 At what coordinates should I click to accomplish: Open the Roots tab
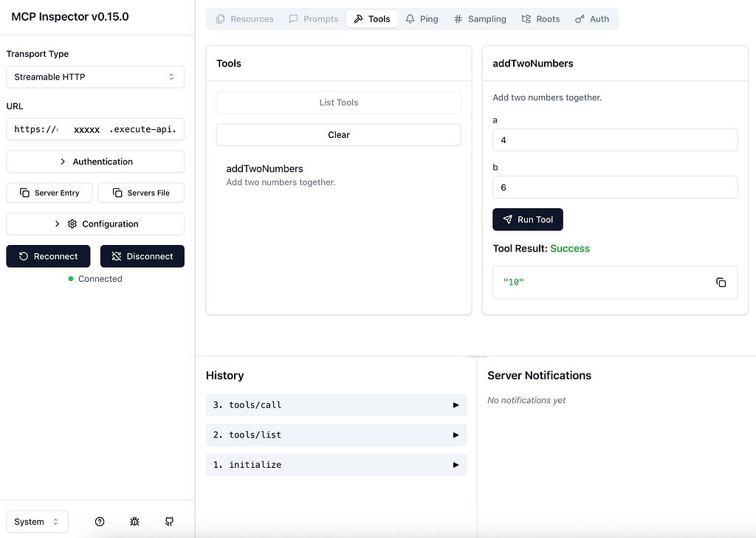pos(540,18)
